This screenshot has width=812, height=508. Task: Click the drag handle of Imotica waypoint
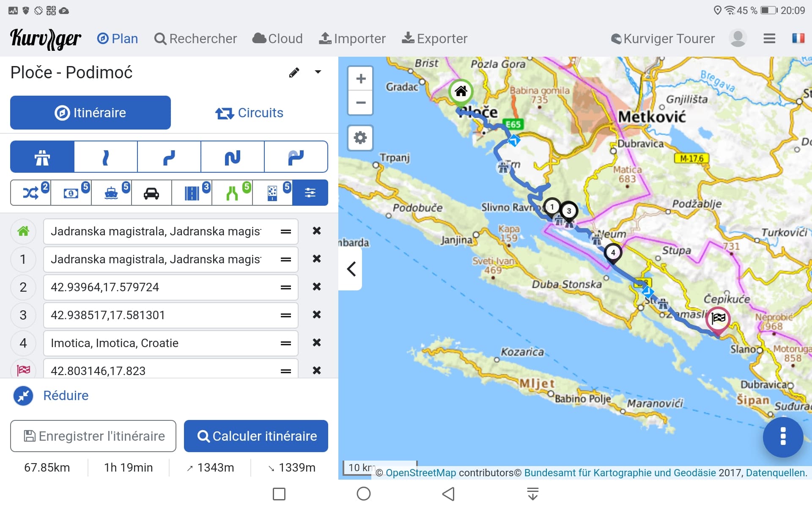pyautogui.click(x=286, y=343)
